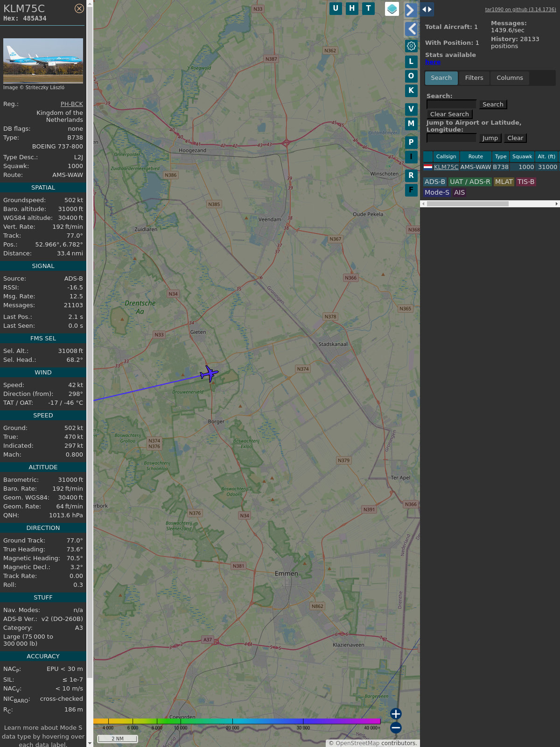
Task: Toggle the K map button
Action: 411,91
